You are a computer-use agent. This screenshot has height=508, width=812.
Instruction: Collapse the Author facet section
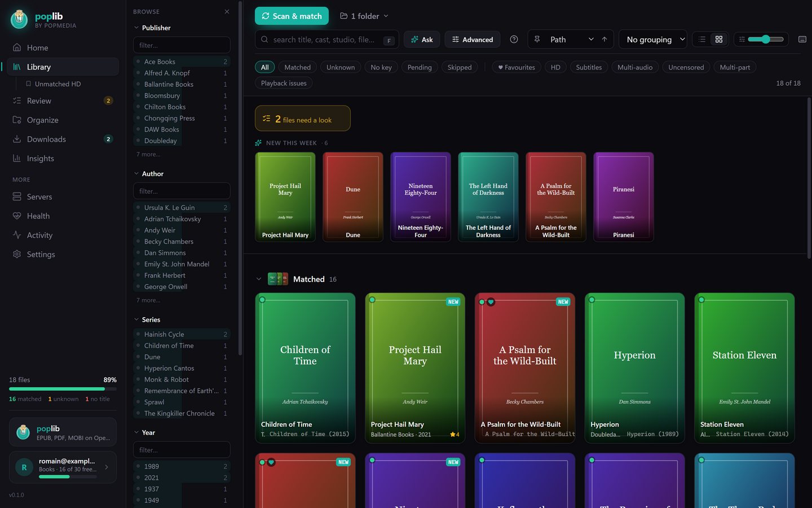click(x=136, y=174)
